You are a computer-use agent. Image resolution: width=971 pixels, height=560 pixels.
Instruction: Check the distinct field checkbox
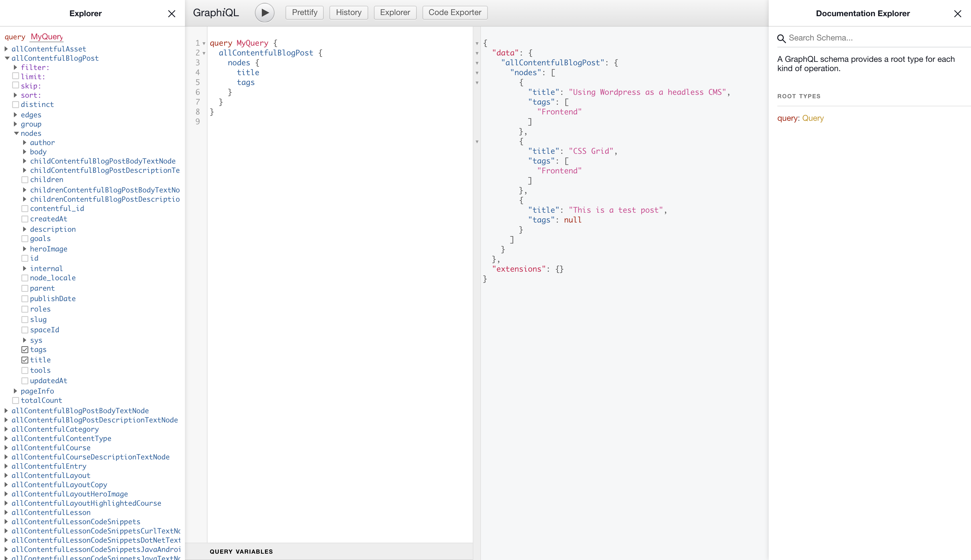click(16, 104)
